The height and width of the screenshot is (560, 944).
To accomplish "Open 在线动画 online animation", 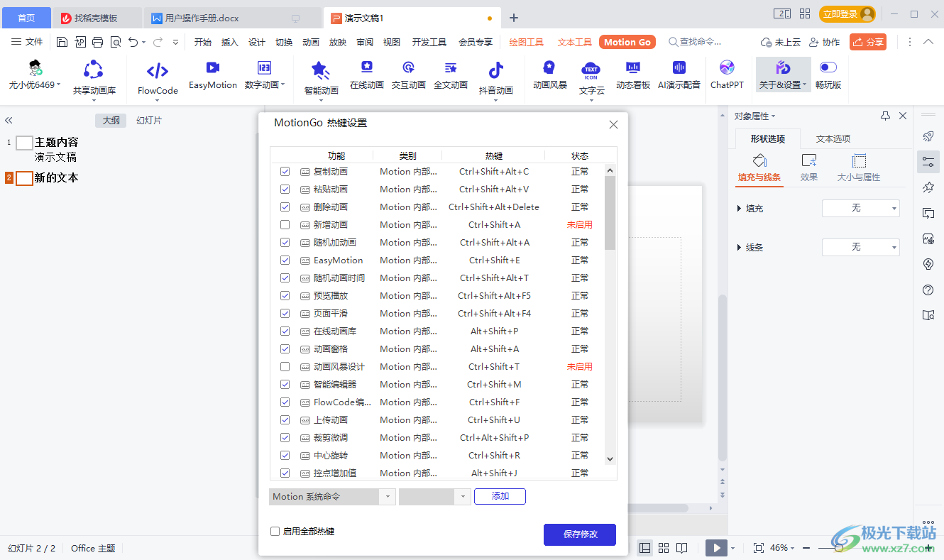I will [x=366, y=75].
